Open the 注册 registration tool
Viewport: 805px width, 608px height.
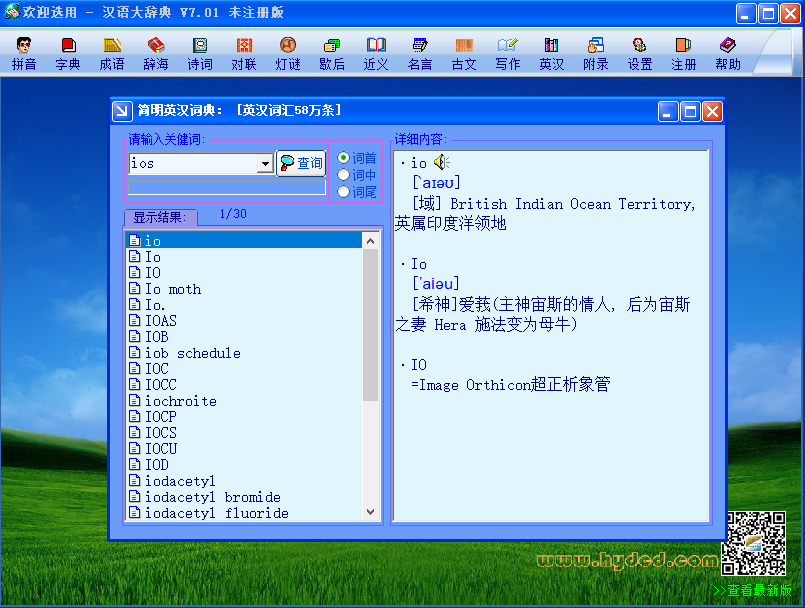pos(684,53)
